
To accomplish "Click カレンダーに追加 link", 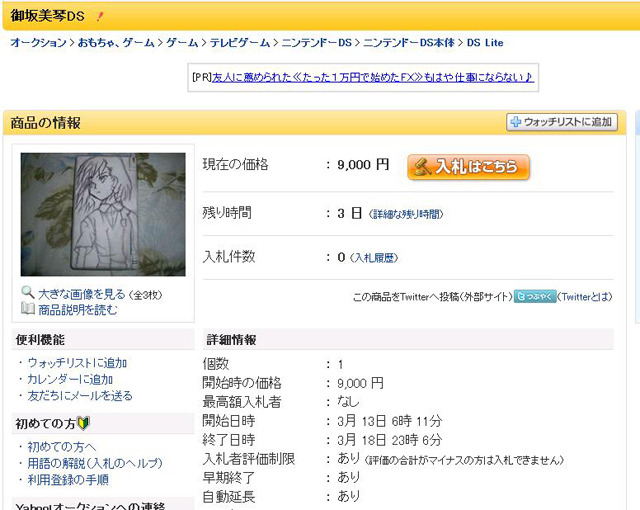I will [x=70, y=379].
